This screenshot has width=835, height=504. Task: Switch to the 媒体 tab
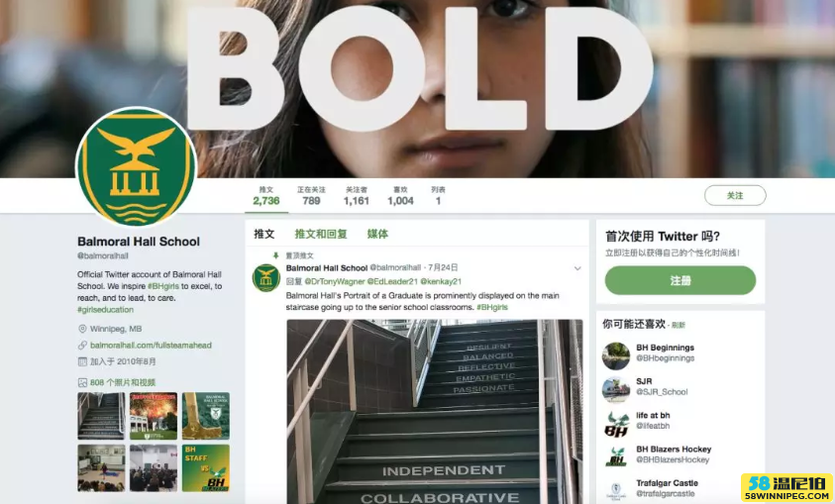coord(377,234)
